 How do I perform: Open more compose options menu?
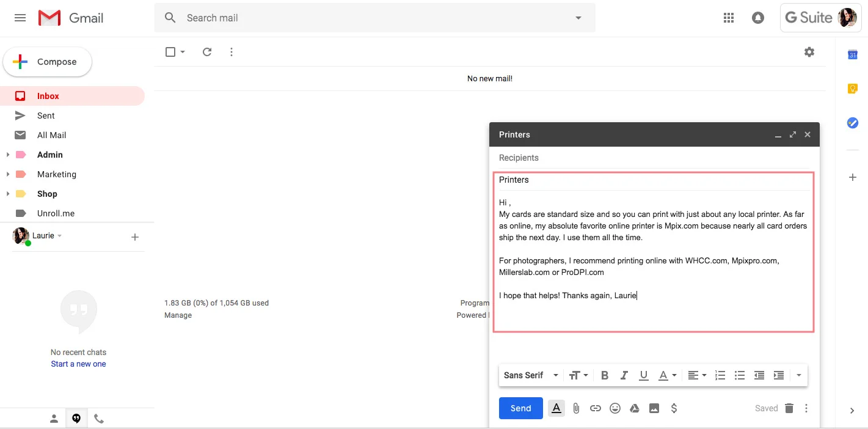click(806, 408)
